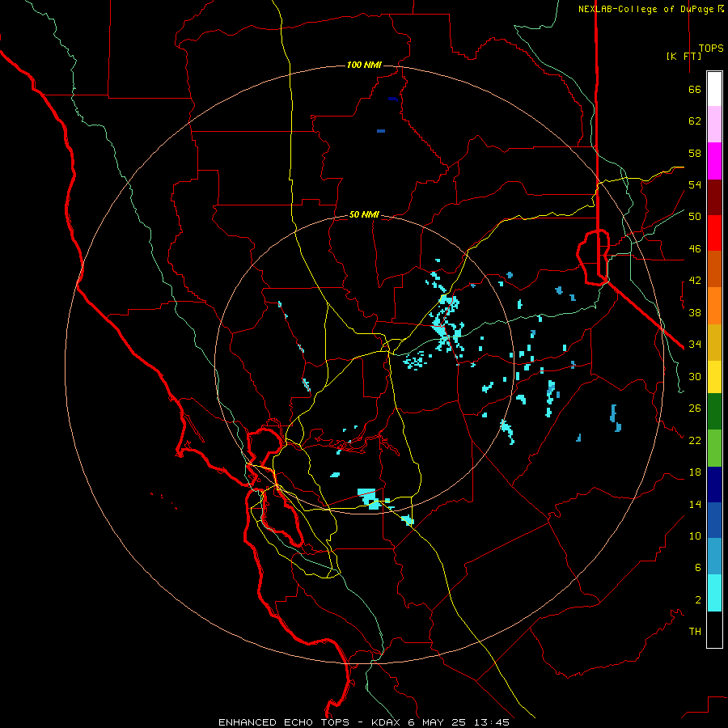728x728 pixels.
Task: Click the '[K FT]' units label
Action: tap(684, 56)
